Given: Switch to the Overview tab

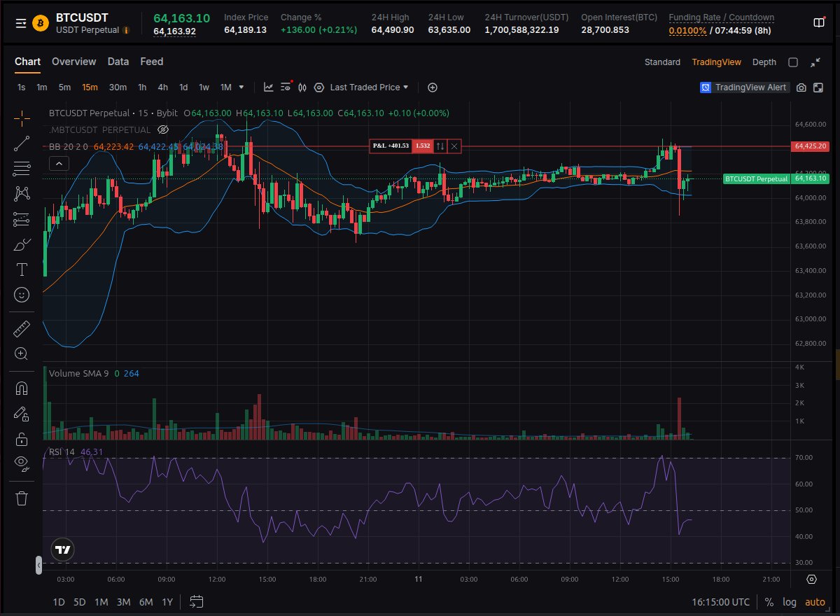Looking at the screenshot, I should click(73, 62).
